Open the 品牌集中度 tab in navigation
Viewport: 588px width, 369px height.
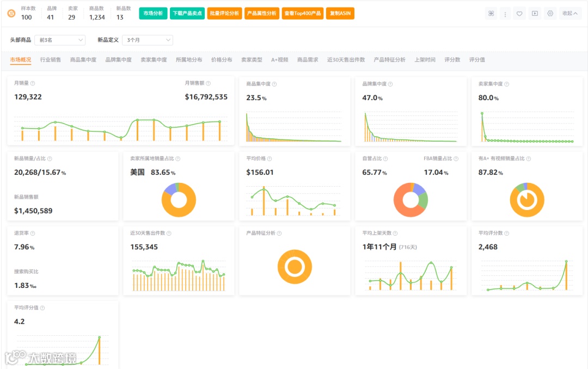coord(119,60)
